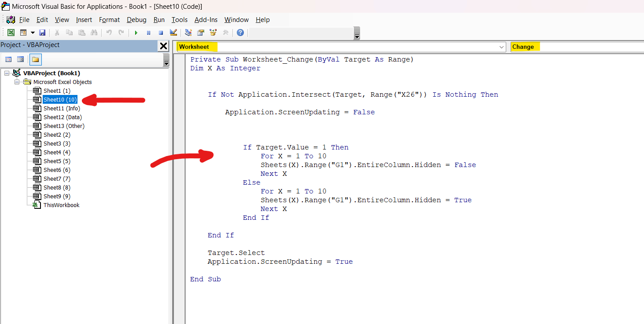Select Sheet7 (7) in project tree
The height and width of the screenshot is (324, 644).
[x=57, y=178]
